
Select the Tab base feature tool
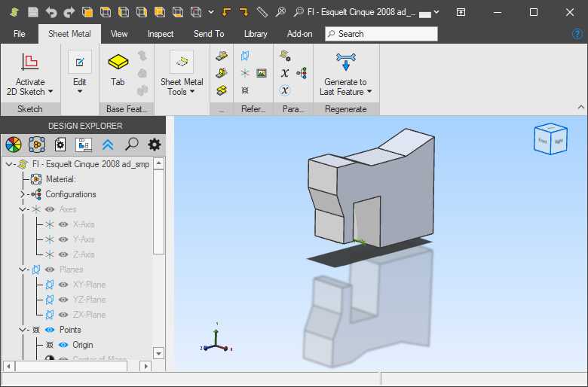tap(118, 62)
